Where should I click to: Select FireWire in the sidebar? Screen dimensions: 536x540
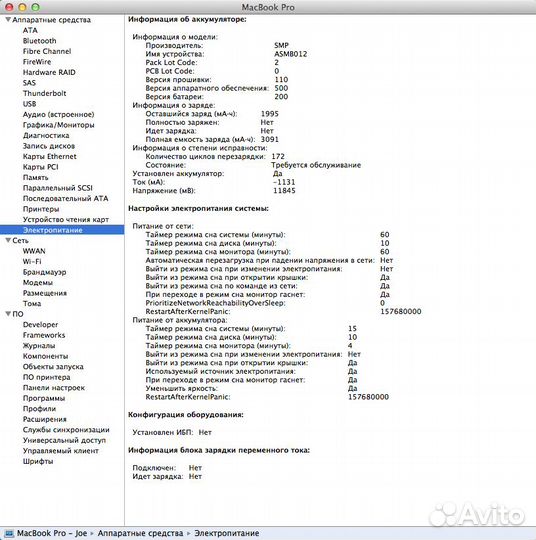coord(37,62)
